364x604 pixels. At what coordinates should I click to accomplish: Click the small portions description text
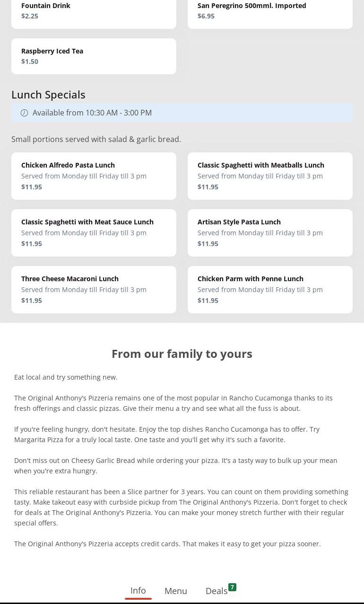96,139
